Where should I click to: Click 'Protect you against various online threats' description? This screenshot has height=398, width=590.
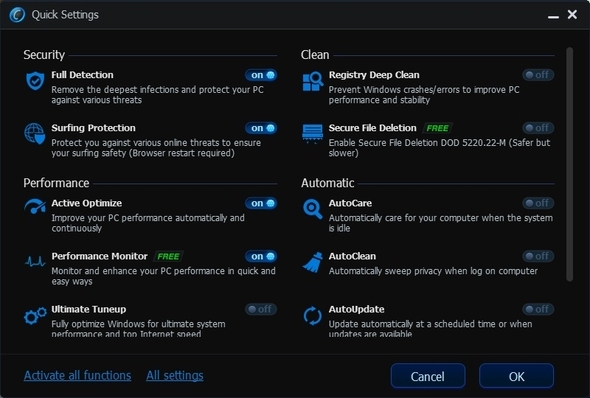(156, 148)
